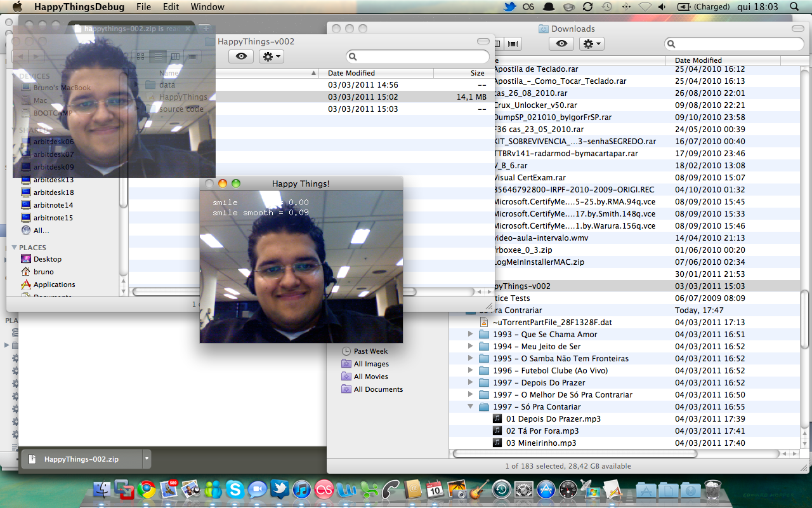Open Time Machine from the Dock
The image size is (812, 508).
pos(501,489)
